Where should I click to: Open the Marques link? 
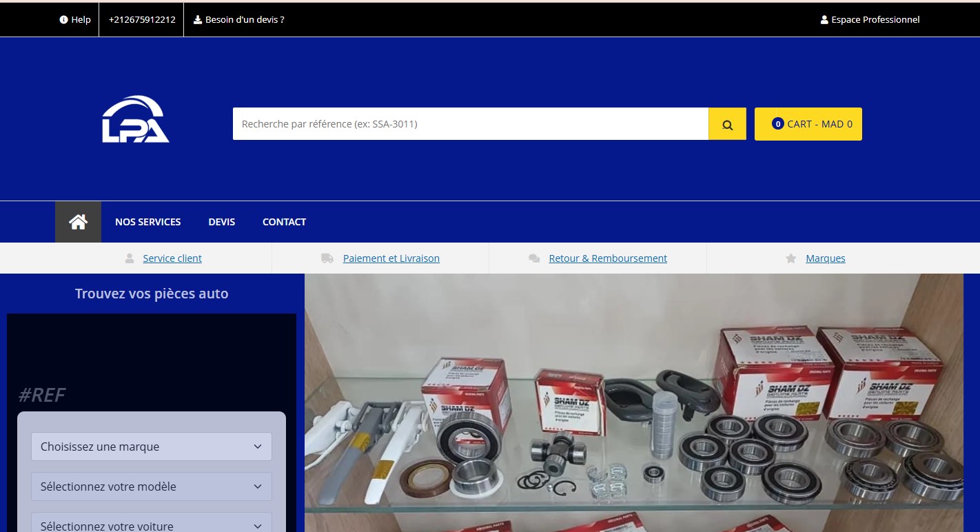point(826,258)
